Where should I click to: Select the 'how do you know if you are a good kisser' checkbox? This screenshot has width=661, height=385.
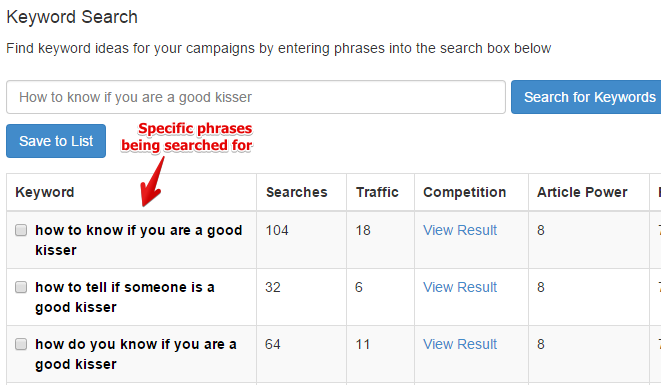point(21,344)
